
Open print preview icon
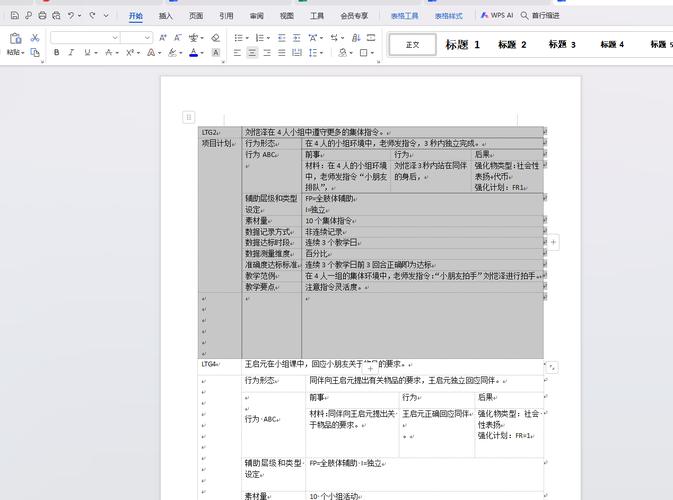56,15
